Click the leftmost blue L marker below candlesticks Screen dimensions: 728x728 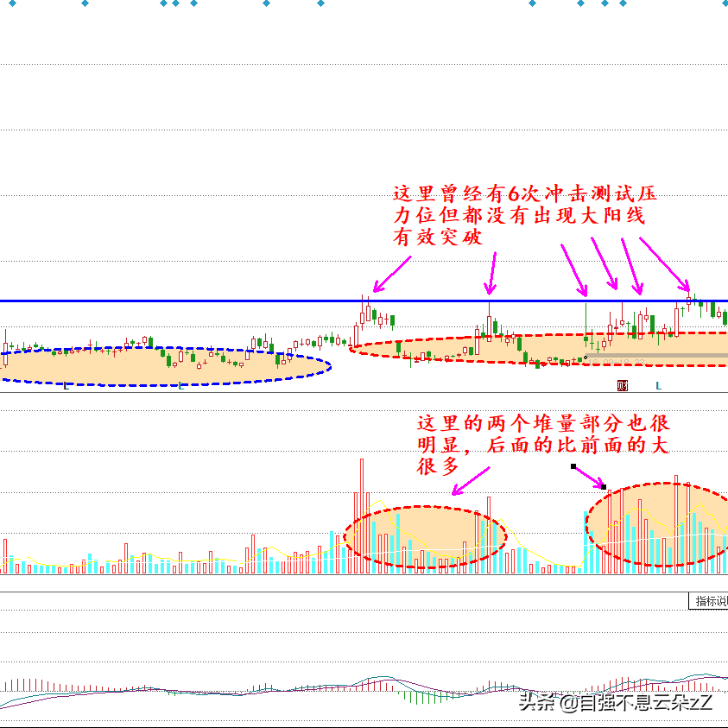coord(66,385)
